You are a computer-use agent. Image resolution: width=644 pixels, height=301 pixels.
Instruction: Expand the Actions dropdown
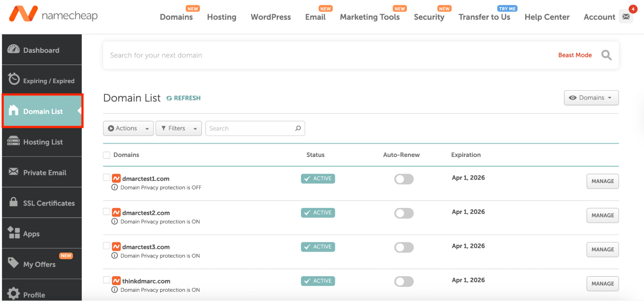coord(128,128)
